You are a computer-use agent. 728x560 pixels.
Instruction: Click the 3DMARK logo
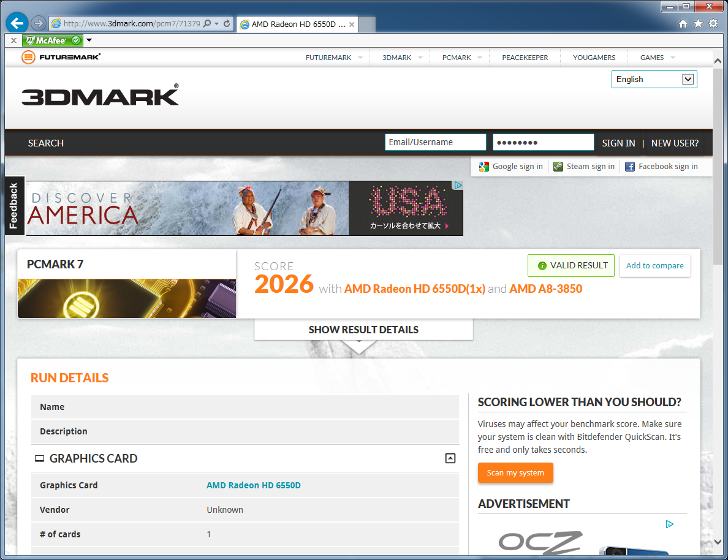pyautogui.click(x=100, y=95)
